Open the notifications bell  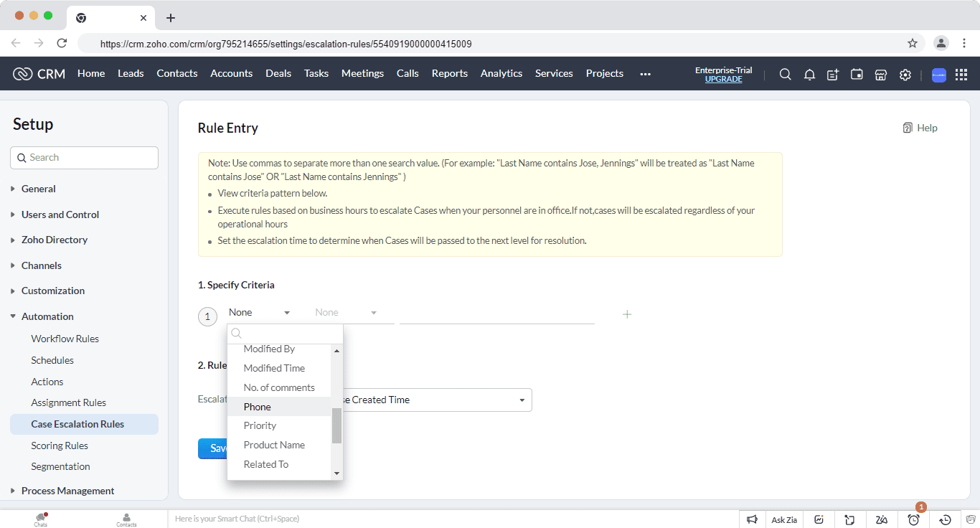809,74
